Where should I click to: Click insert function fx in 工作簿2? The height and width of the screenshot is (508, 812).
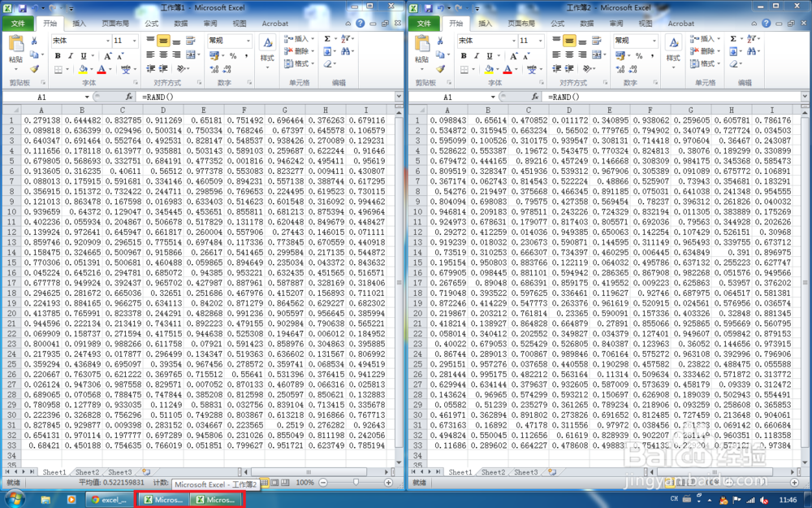point(535,97)
